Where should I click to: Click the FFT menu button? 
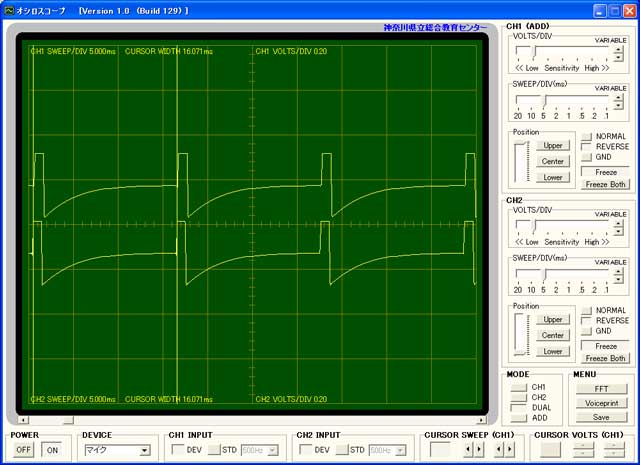click(602, 389)
